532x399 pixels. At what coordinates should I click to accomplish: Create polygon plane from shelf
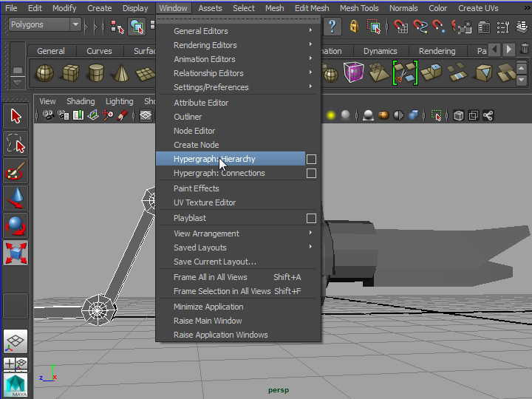(x=146, y=75)
